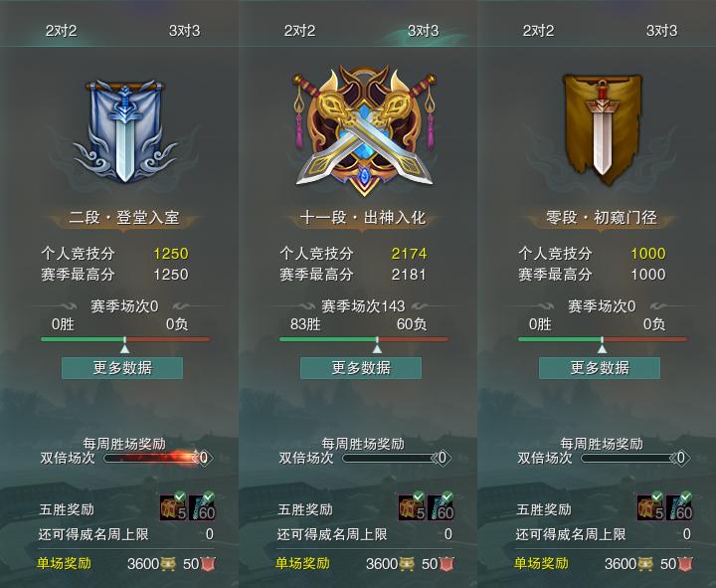Click red shield icon next to 50 in middle panel
Image resolution: width=716 pixels, height=588 pixels.
447,564
